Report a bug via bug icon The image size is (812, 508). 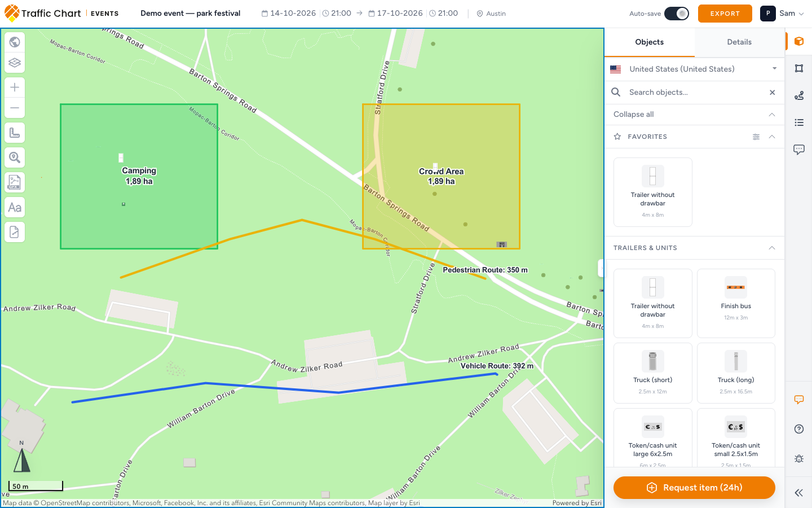799,458
